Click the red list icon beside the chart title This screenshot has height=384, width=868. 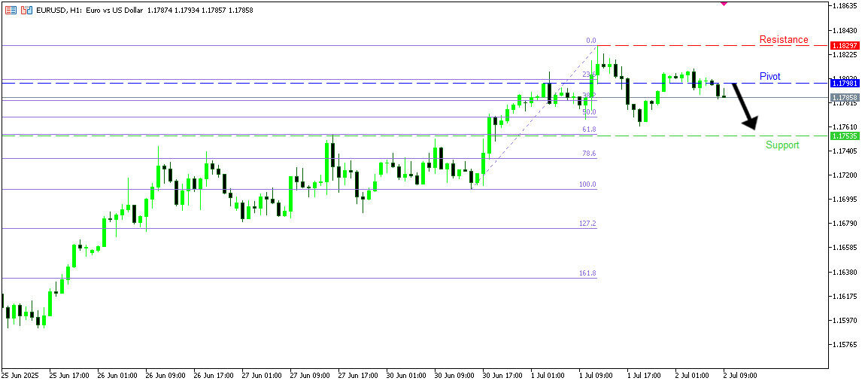point(11,11)
